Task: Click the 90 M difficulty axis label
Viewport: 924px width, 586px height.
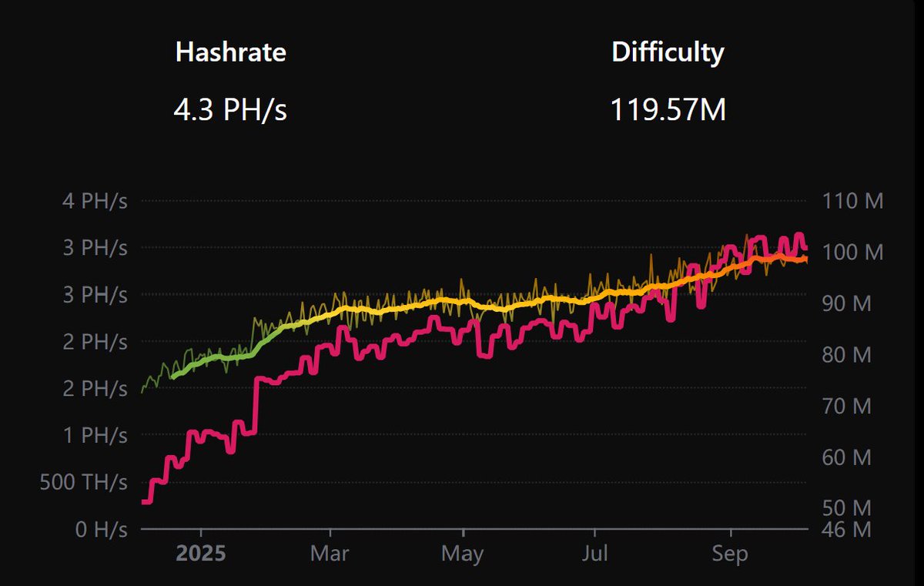Action: click(x=845, y=303)
